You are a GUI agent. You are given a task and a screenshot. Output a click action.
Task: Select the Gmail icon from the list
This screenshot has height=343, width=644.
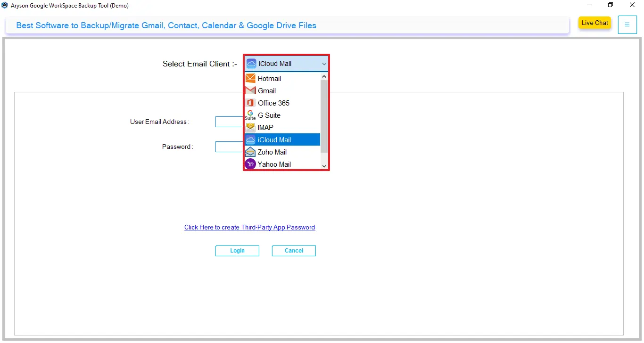(250, 90)
